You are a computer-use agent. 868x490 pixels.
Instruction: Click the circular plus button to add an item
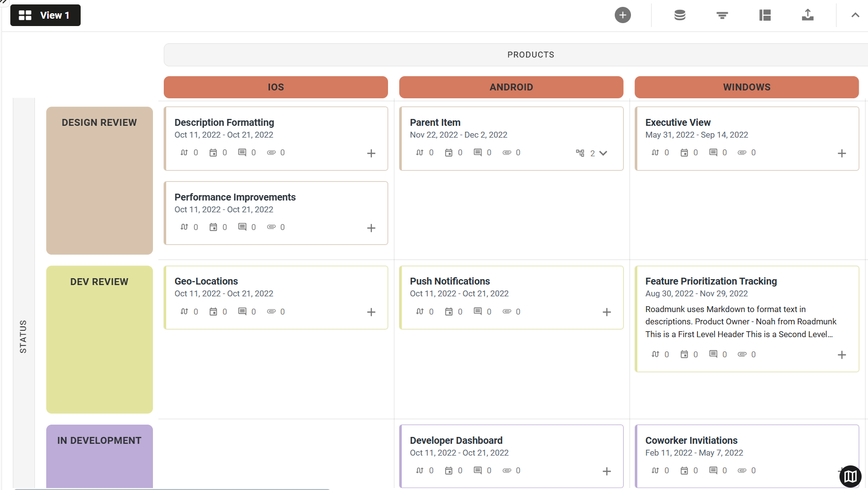(x=622, y=15)
